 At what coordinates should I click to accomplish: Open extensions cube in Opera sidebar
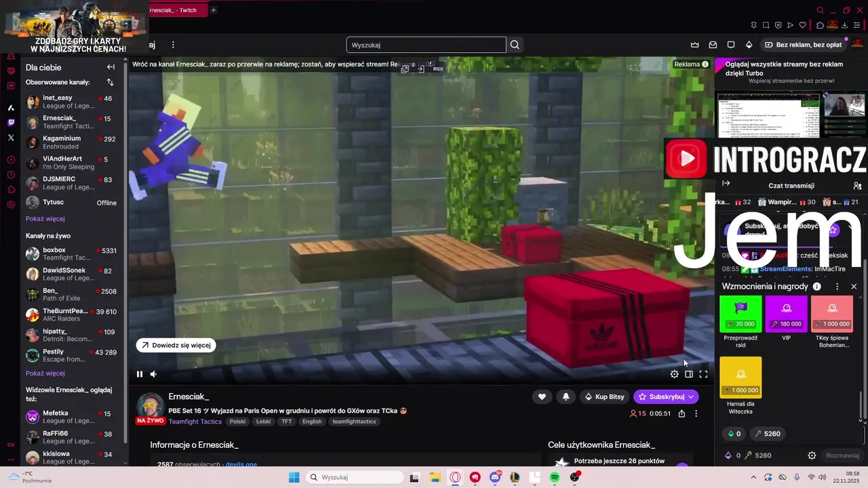click(11, 190)
